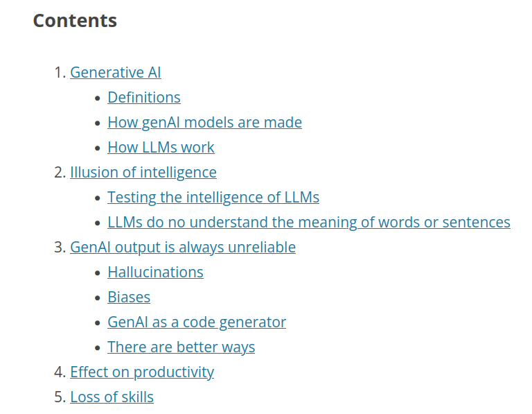Click list number 2 before Illusion of intelligence
The image size is (532, 414).
[59, 172]
